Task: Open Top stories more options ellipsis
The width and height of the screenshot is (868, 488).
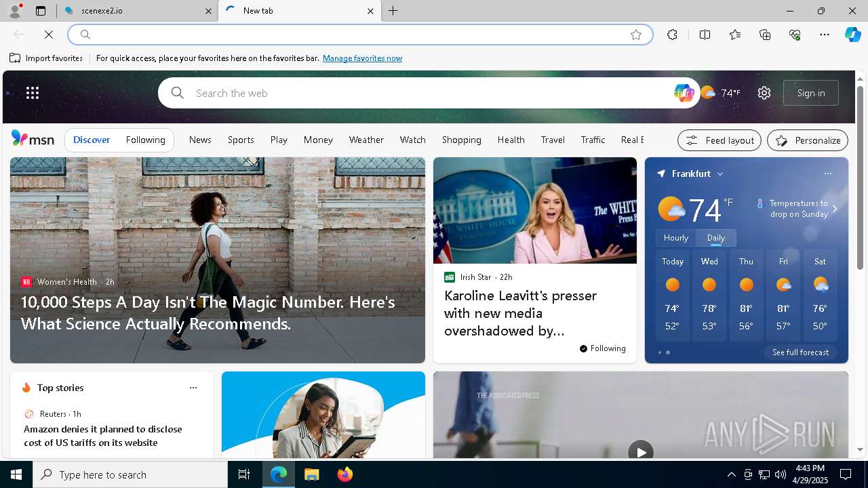Action: click(x=193, y=388)
